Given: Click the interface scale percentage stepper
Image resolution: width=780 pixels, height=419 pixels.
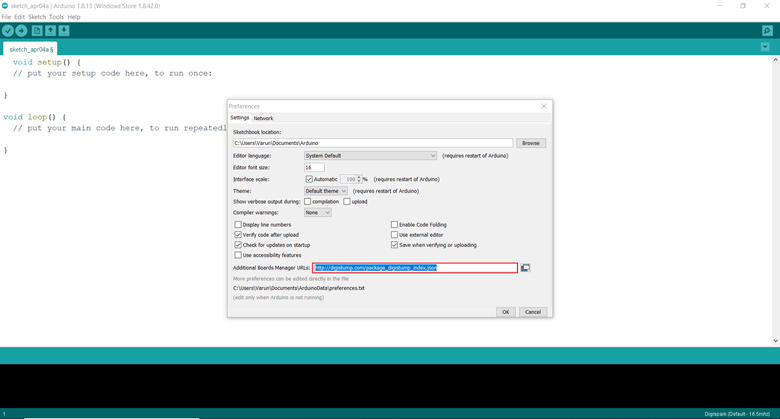Looking at the screenshot, I should pyautogui.click(x=359, y=179).
